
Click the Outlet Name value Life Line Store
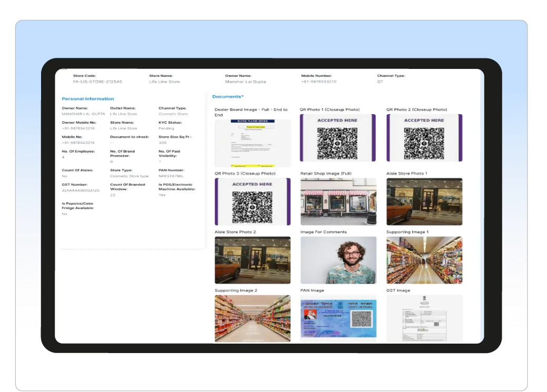click(124, 114)
